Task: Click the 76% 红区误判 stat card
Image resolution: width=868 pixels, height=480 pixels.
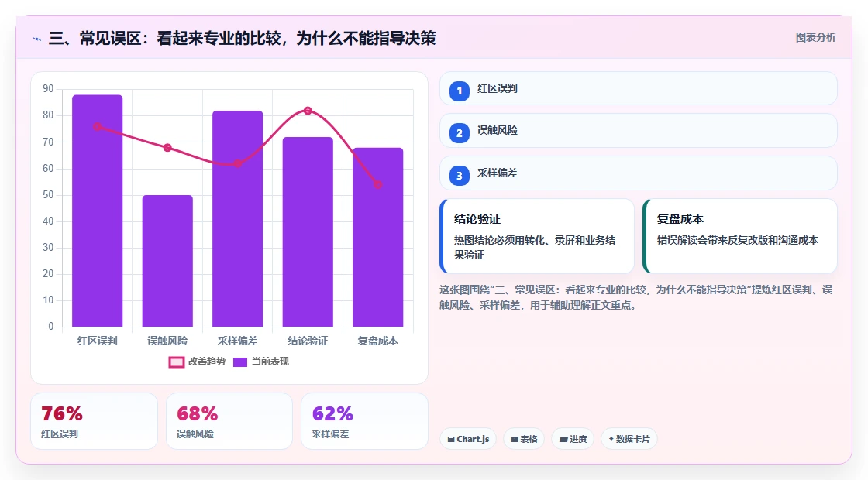Action: click(94, 421)
